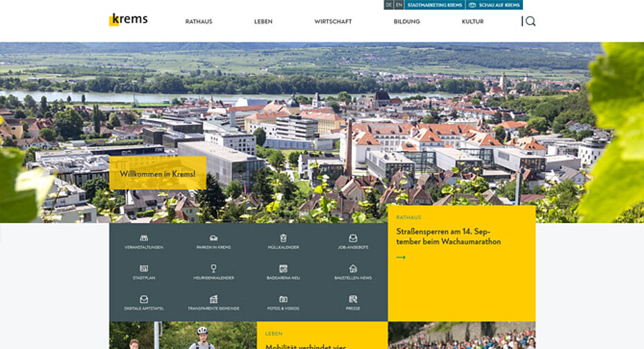
Task: Select the Müllkalender trash bin icon
Action: (x=283, y=238)
